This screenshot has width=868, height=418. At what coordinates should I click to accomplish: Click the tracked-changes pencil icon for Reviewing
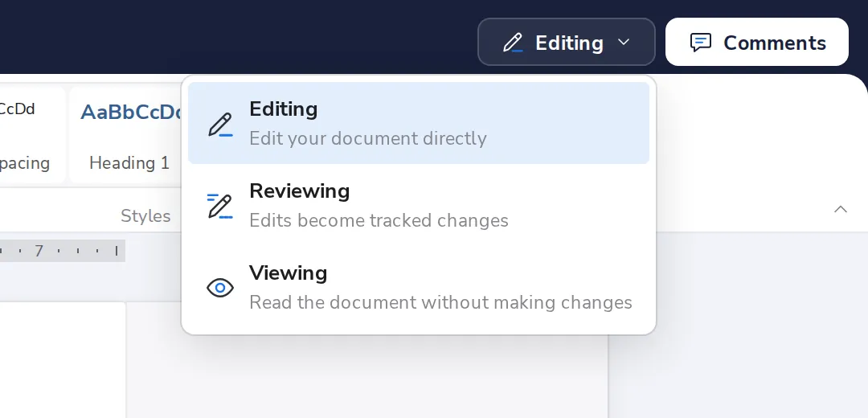click(219, 206)
